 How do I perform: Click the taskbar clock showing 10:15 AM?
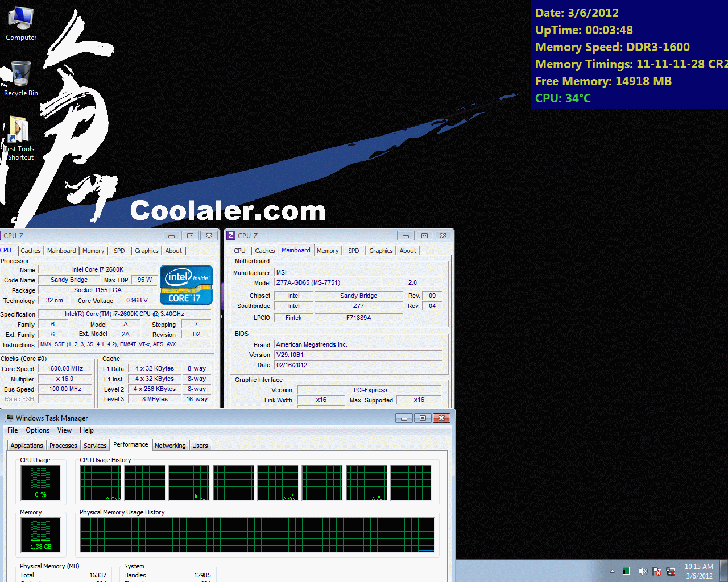tap(699, 571)
